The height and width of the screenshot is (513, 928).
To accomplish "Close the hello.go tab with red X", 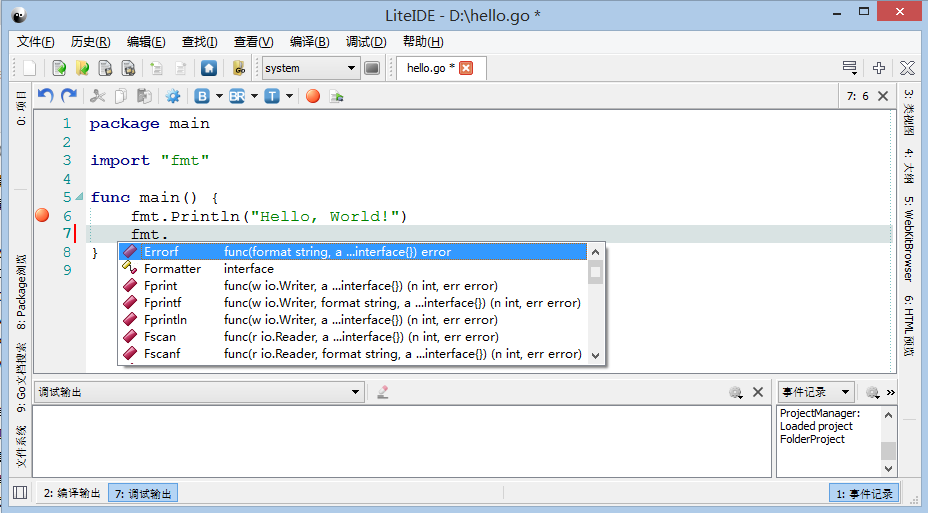I will point(466,68).
